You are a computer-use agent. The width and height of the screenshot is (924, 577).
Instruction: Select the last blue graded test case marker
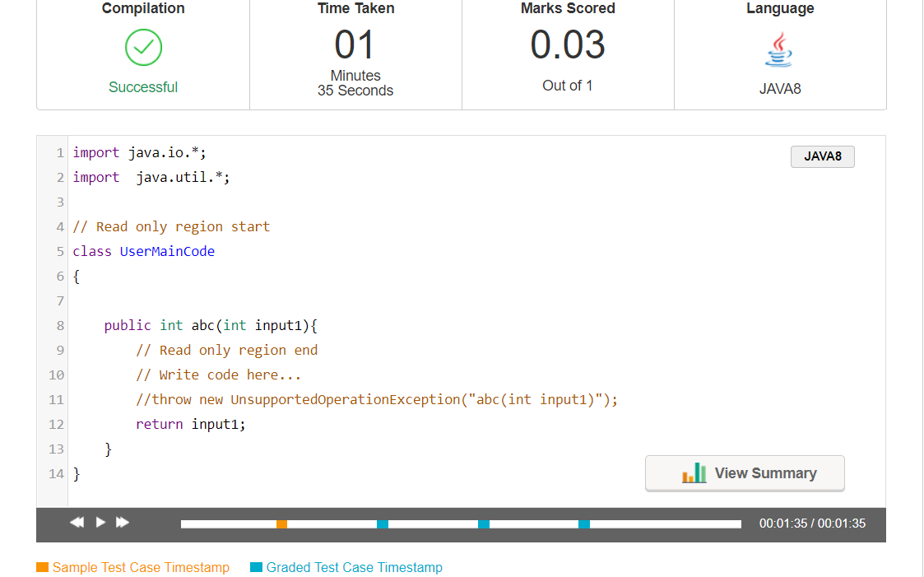583,523
